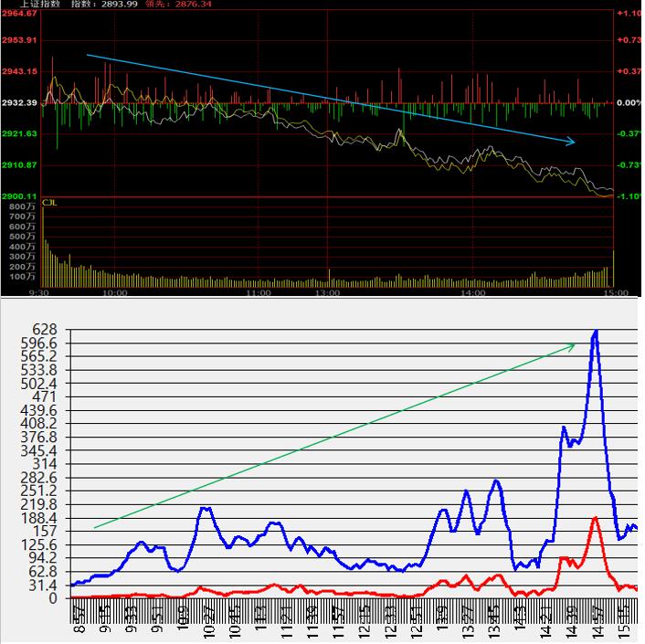Click the 282.6 lower chart axis value
Screen dimensions: 645x644
click(39, 478)
